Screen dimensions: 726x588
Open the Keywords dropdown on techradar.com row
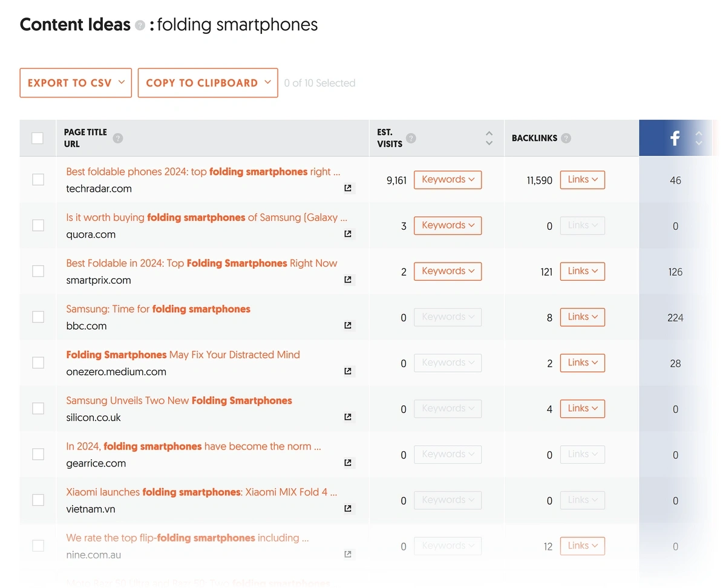tap(448, 180)
